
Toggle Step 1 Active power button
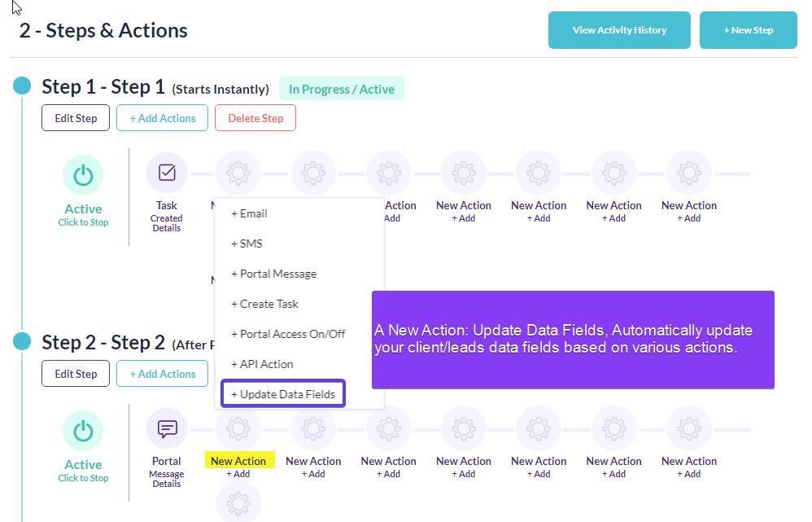pyautogui.click(x=83, y=175)
